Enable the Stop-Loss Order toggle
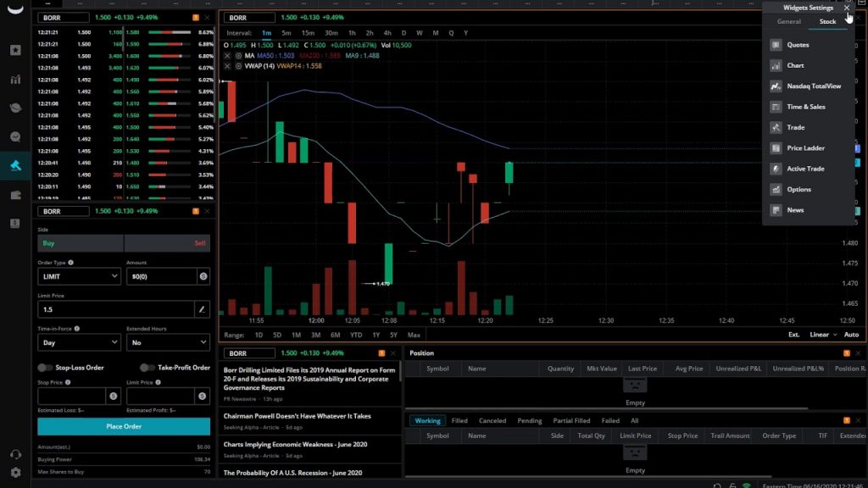This screenshot has width=868, height=488. point(45,368)
